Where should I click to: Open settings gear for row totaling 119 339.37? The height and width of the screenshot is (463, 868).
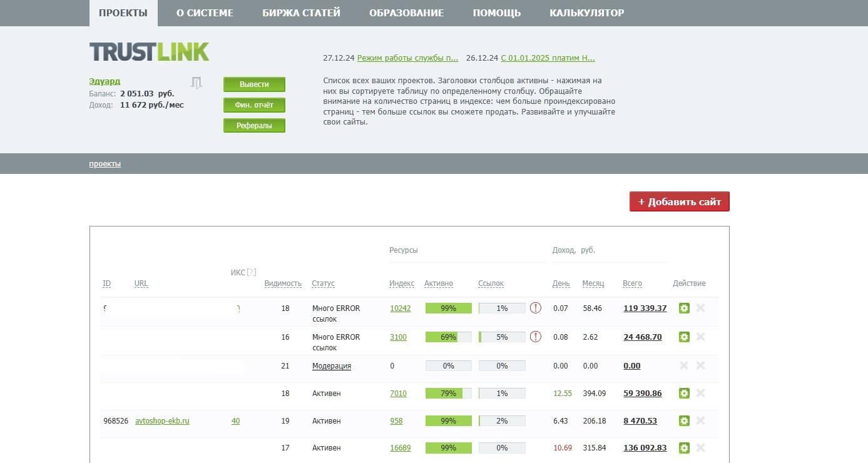pyautogui.click(x=684, y=308)
